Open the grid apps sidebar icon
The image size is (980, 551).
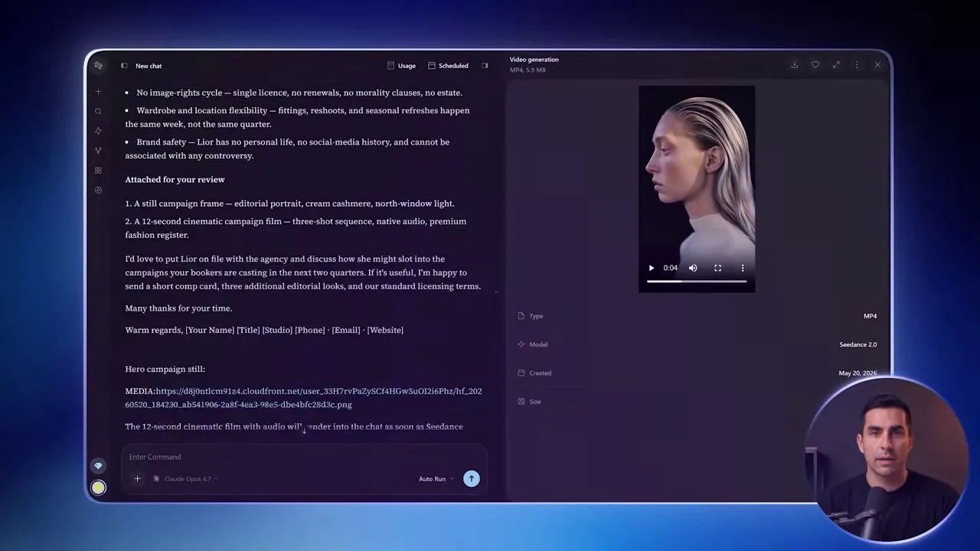coord(98,171)
